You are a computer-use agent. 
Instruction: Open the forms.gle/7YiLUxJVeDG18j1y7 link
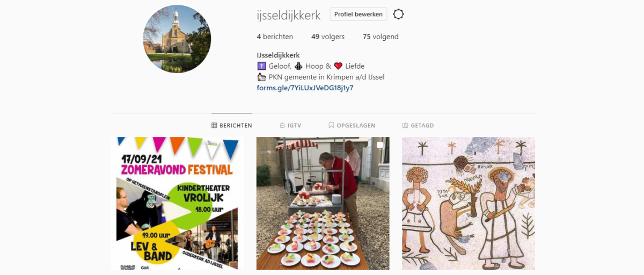(305, 88)
